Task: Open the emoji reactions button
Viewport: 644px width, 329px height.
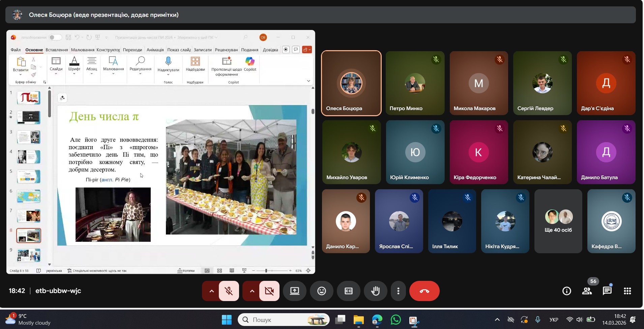Action: pos(322,291)
